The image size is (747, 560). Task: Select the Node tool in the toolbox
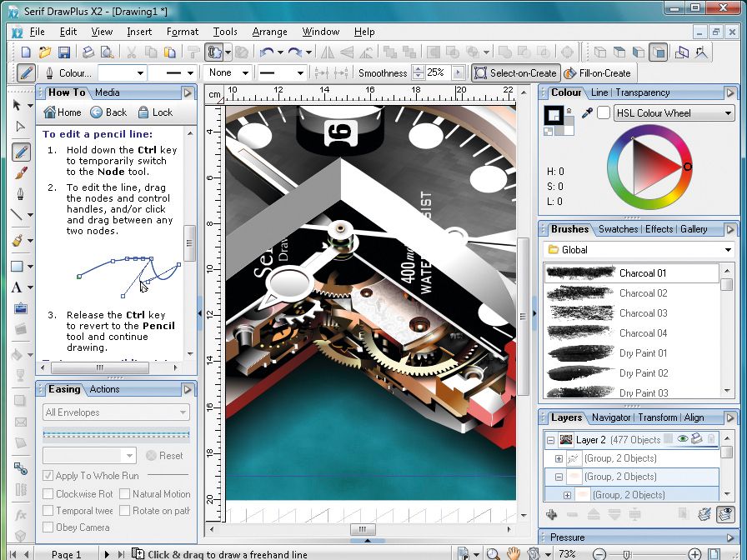point(20,126)
